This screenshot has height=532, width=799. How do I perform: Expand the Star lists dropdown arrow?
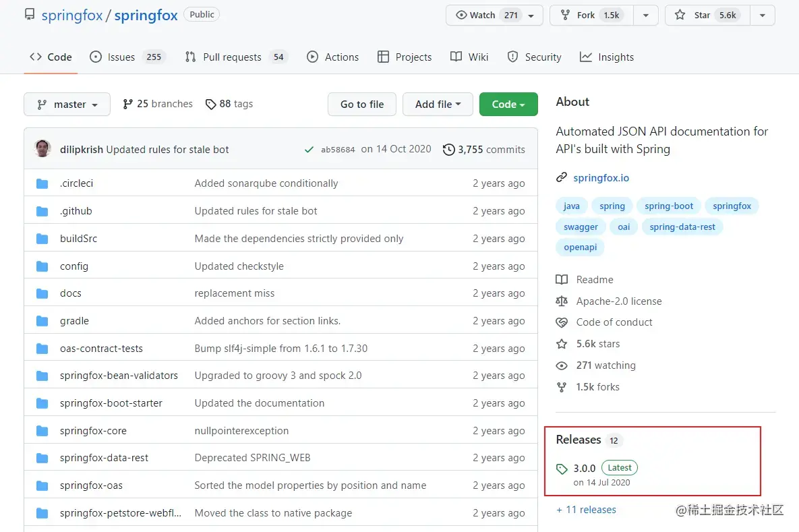coord(763,16)
